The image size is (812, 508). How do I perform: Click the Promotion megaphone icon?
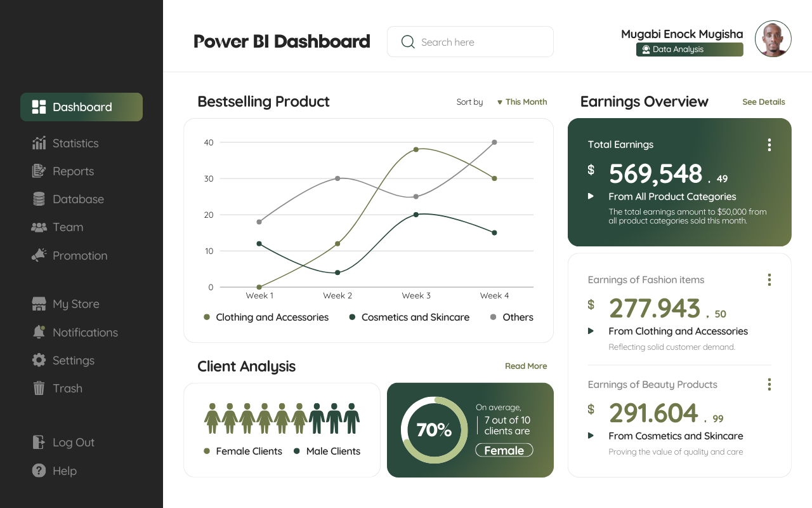coord(39,255)
